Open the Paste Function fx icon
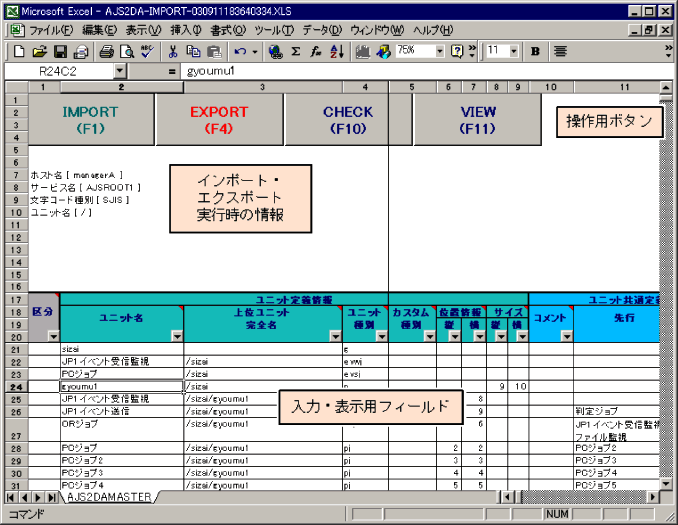Viewport: 678px width, 525px height. 316,51
